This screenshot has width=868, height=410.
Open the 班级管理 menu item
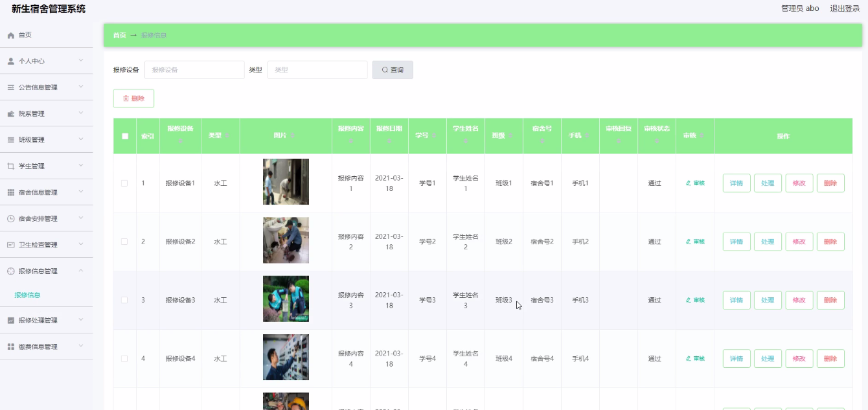click(31, 140)
